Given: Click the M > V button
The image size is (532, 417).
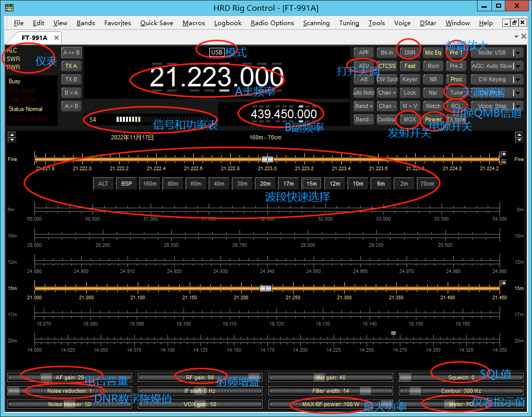Looking at the screenshot, I should point(410,106).
